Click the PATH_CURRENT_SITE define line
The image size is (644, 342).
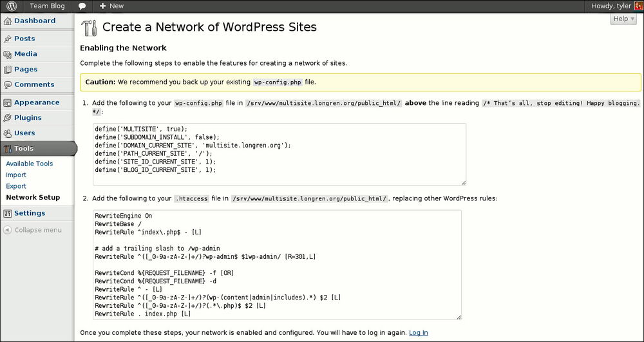click(x=154, y=153)
